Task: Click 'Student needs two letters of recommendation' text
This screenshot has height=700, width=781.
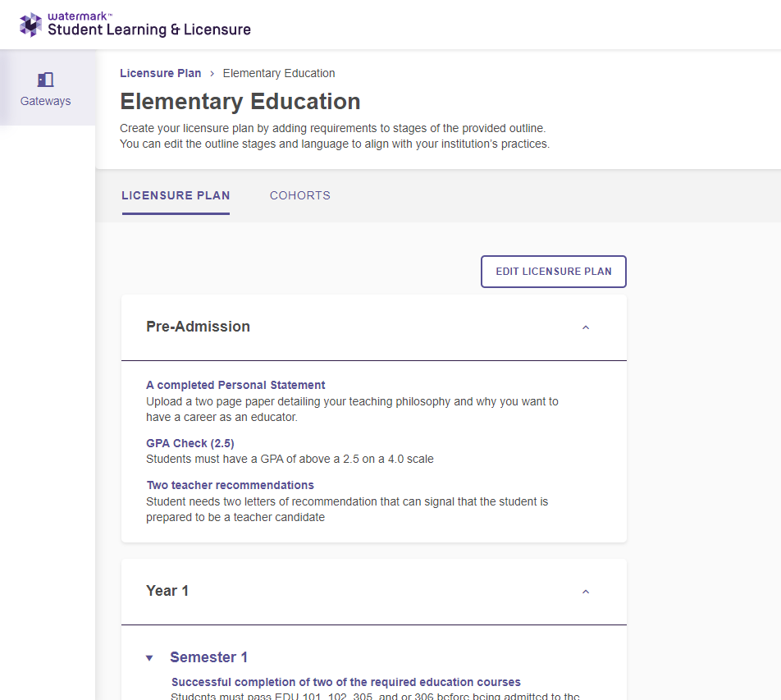Action: (347, 509)
